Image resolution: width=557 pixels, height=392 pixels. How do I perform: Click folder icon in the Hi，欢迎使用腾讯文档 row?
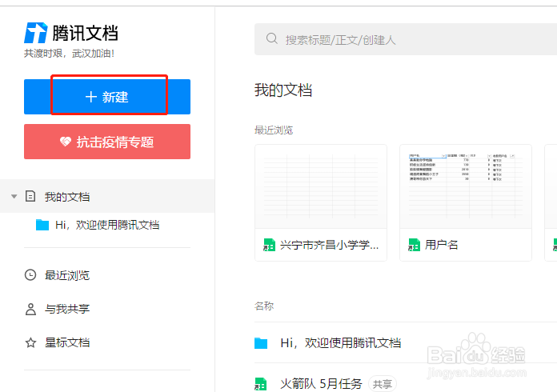point(261,343)
